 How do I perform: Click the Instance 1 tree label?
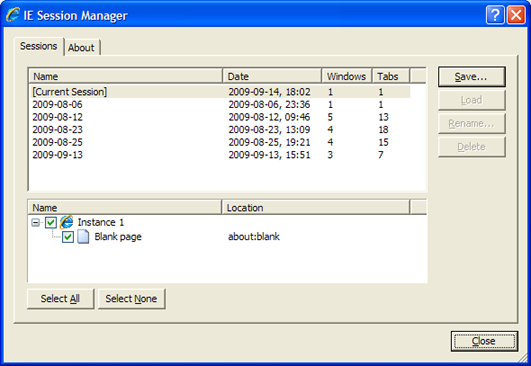point(101,222)
